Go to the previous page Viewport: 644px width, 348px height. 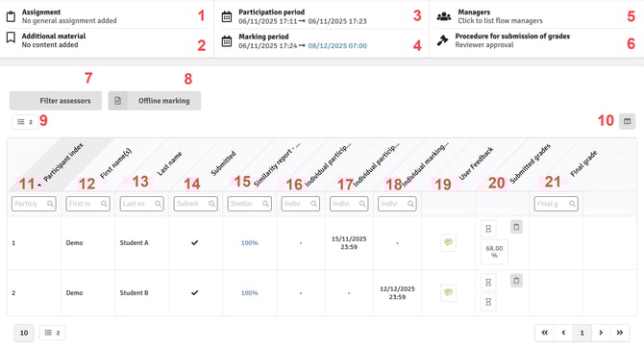[x=563, y=333]
